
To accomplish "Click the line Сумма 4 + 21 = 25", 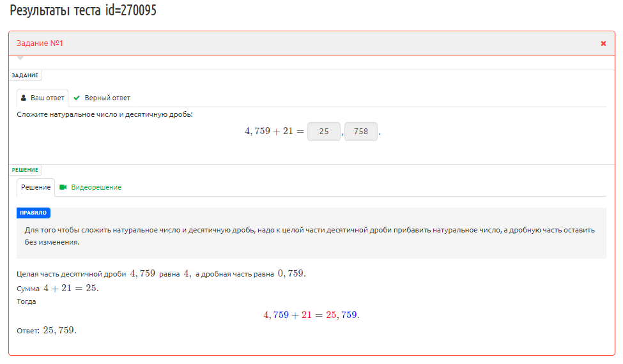I will (x=58, y=288).
